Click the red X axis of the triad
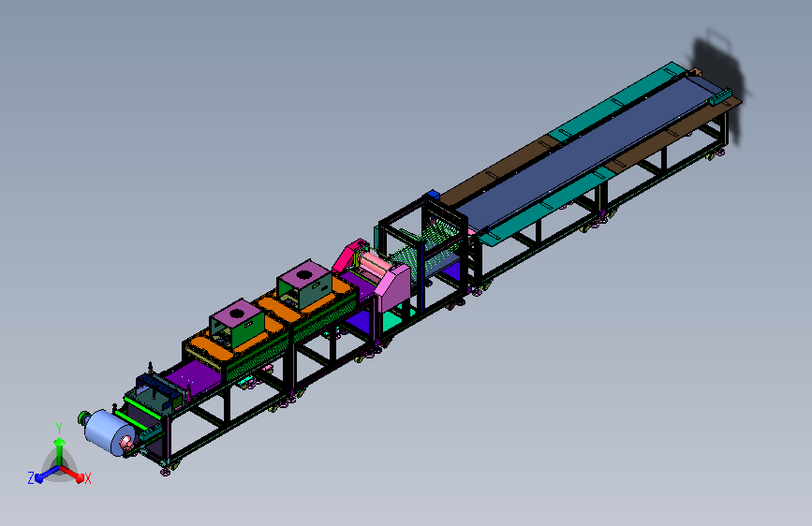The image size is (812, 526). tap(72, 474)
